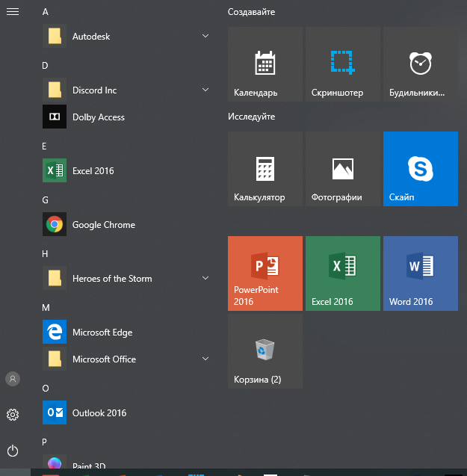
Task: Launch the Word 2016 tile
Action: pyautogui.click(x=421, y=273)
